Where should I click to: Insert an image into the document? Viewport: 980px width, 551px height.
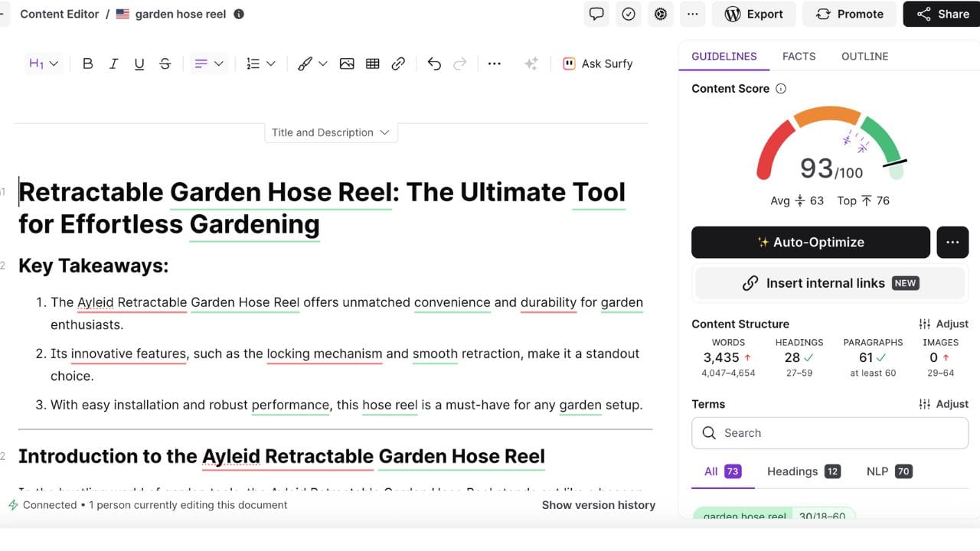click(347, 64)
